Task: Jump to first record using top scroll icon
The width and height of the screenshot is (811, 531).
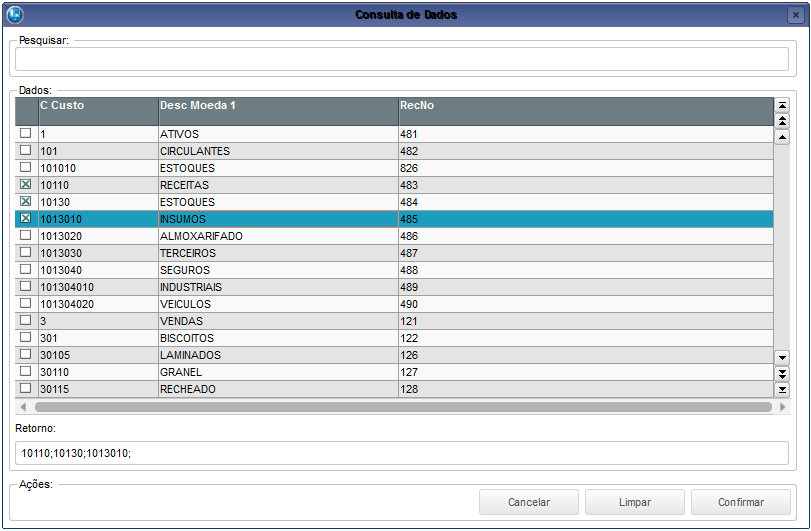Action: [x=782, y=105]
